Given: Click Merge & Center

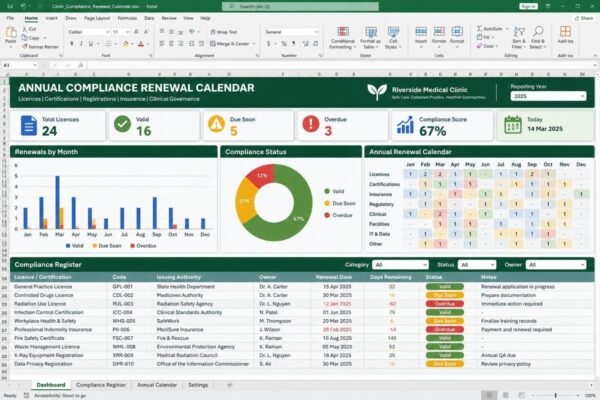Looking at the screenshot, I should point(230,44).
